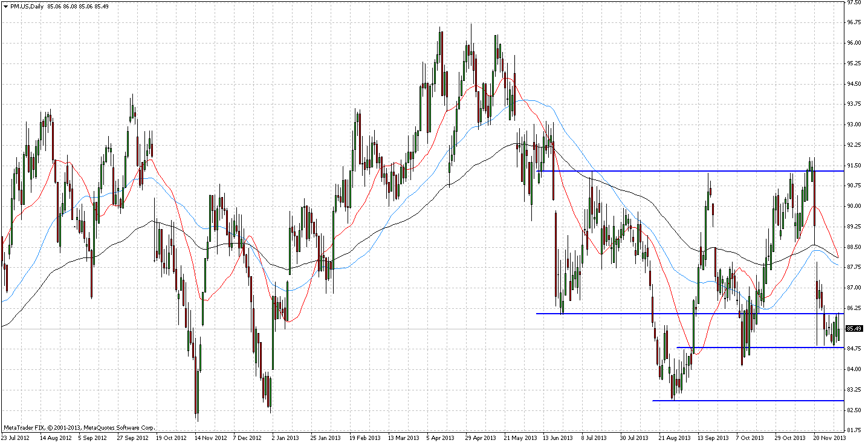Screen dimensions: 868x443
Task: Click the OHLC values beside the chart title
Action: coord(77,5)
